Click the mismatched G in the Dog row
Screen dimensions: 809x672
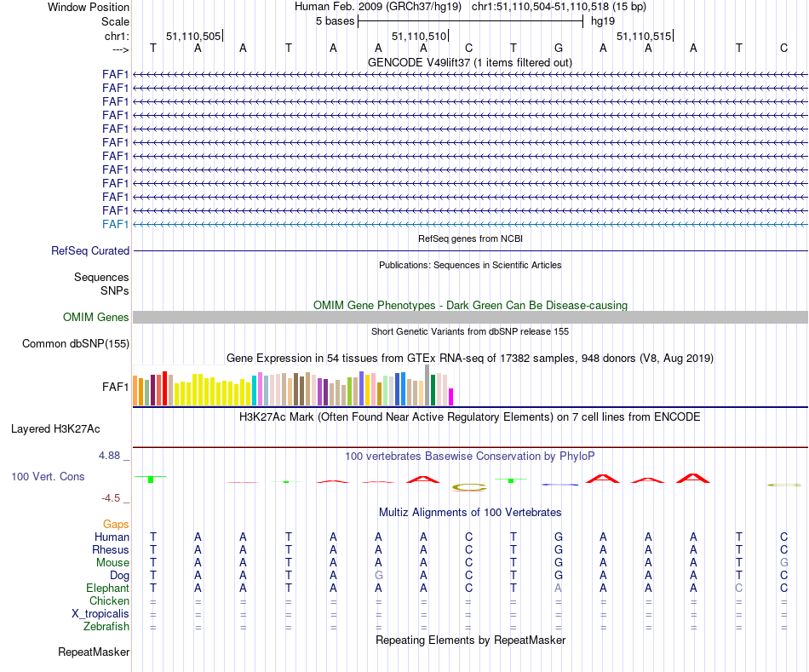click(x=379, y=576)
